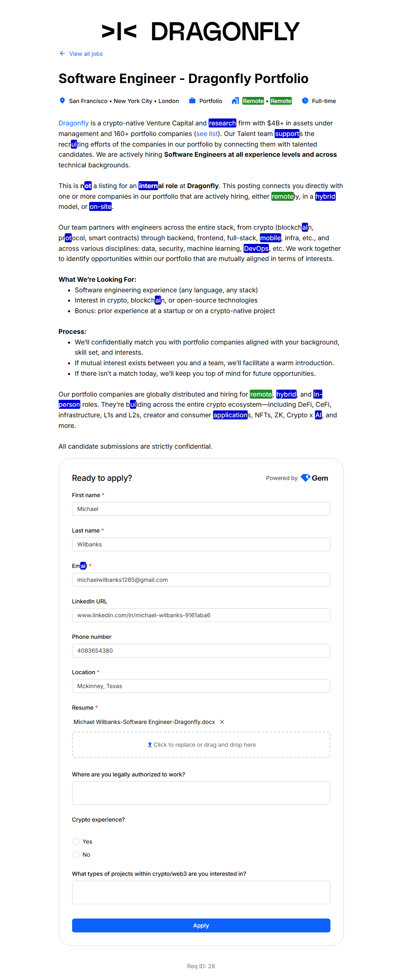Click the LinkedIn URL field
The width and height of the screenshot is (396, 980).
pyautogui.click(x=201, y=615)
